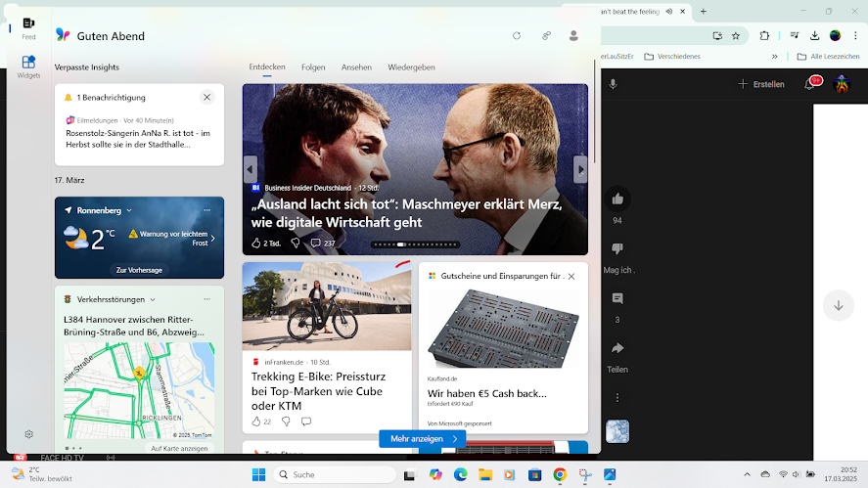Open the Wir haben €5 Cash back offer
Viewport: 868px width, 488px height.
pyautogui.click(x=486, y=393)
